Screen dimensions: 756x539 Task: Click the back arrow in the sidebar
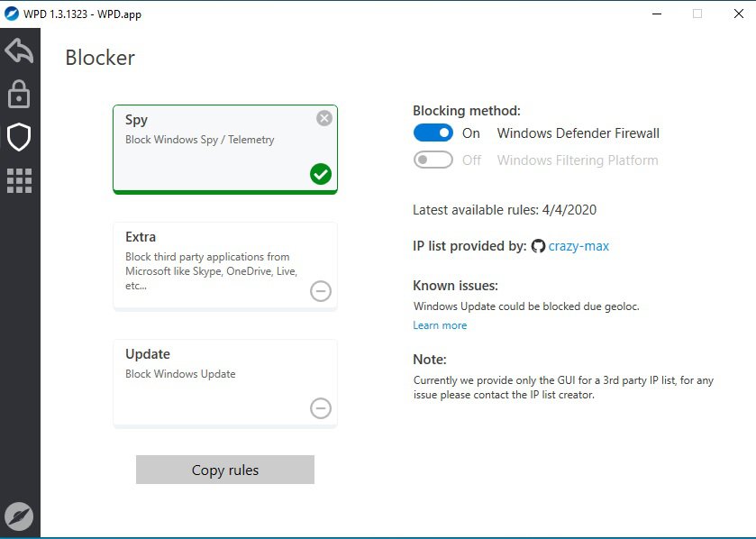pyautogui.click(x=19, y=50)
